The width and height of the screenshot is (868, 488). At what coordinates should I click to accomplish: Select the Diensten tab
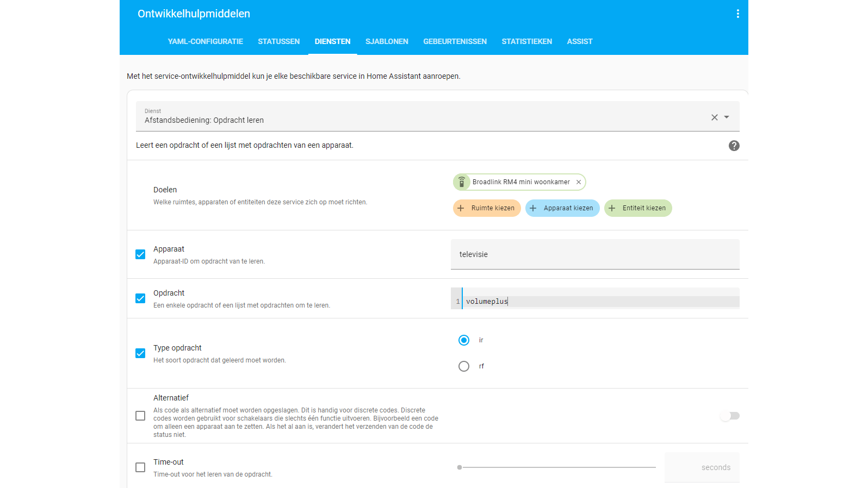(333, 41)
